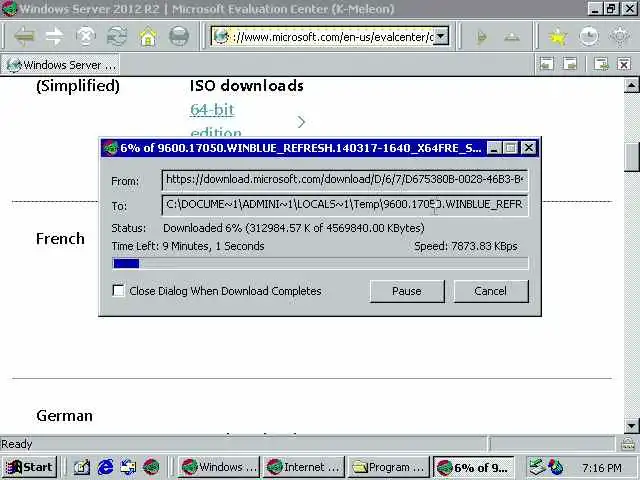Switch to Program... folder taskbar button

tap(389, 467)
